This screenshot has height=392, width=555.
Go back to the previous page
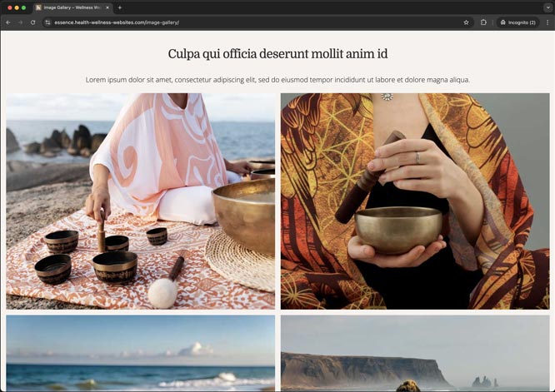8,22
